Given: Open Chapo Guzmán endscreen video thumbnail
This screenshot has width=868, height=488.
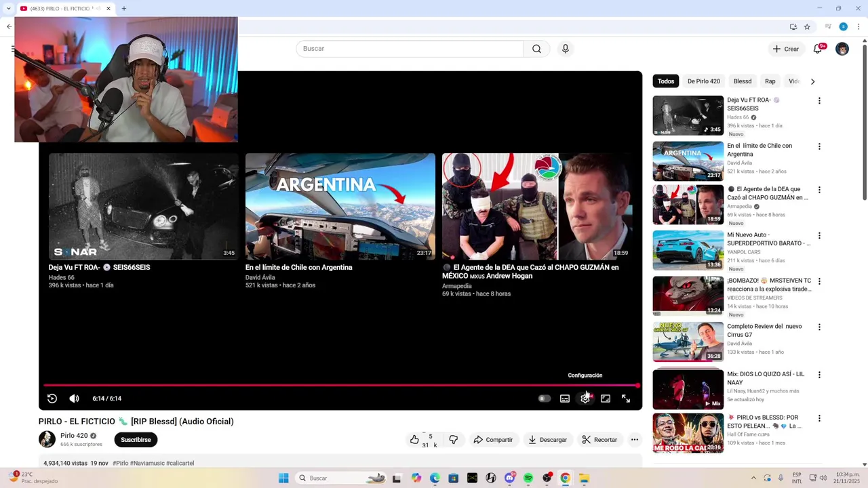Looking at the screenshot, I should click(x=537, y=207).
